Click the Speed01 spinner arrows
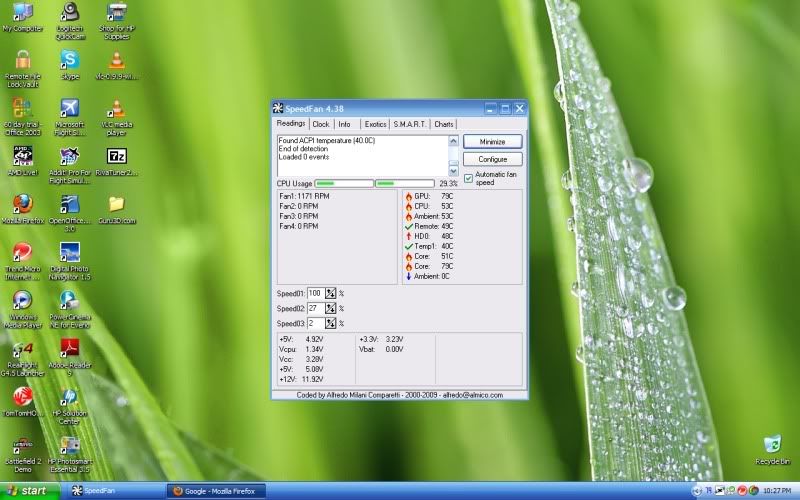This screenshot has height=500, width=800. tap(331, 293)
